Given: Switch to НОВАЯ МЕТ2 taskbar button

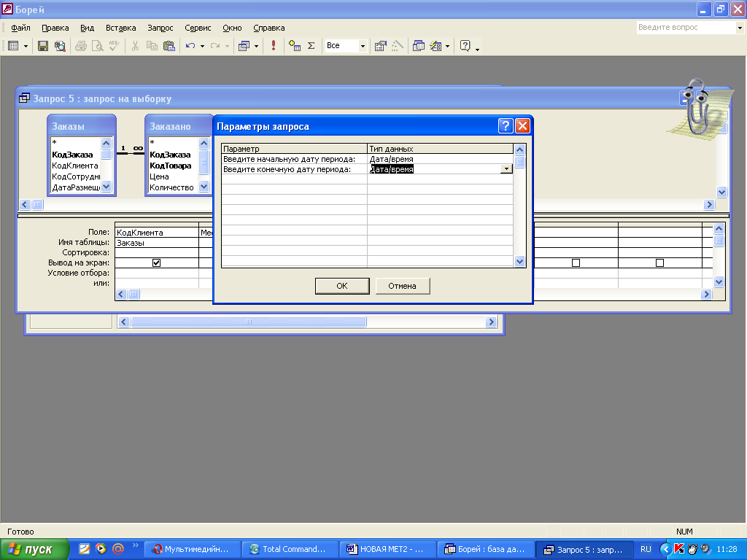Looking at the screenshot, I should (x=388, y=549).
